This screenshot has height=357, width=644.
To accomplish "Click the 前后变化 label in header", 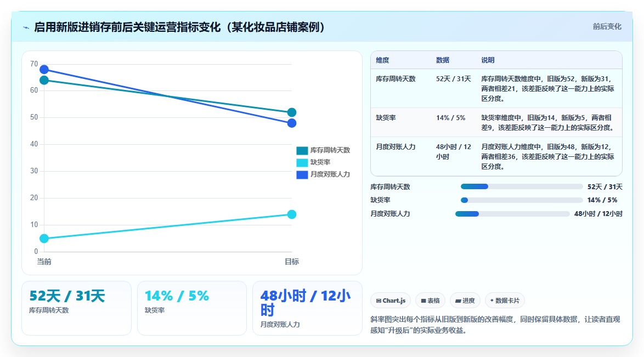I will point(607,27).
